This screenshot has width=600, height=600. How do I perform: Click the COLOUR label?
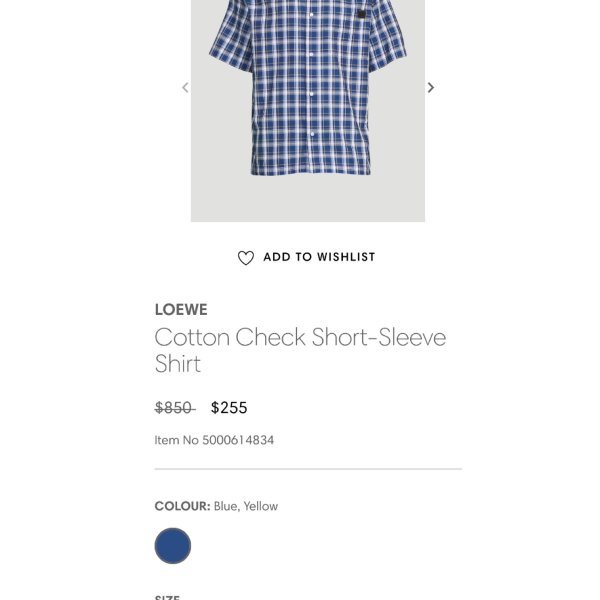183,506
